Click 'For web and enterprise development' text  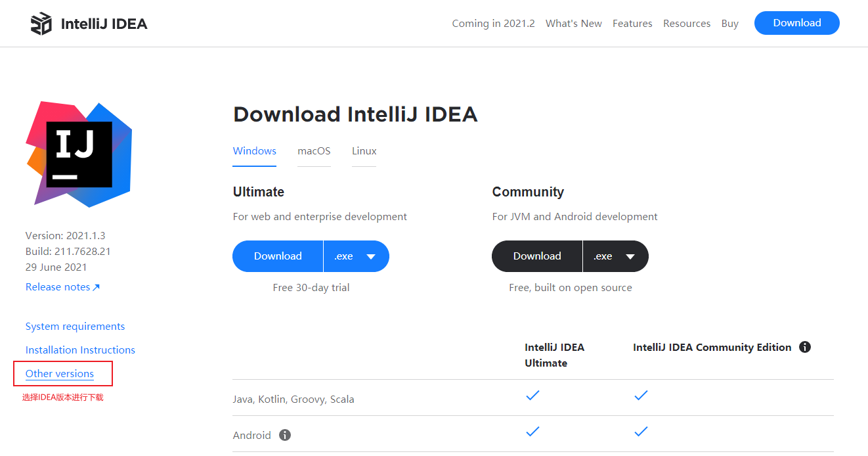click(320, 216)
